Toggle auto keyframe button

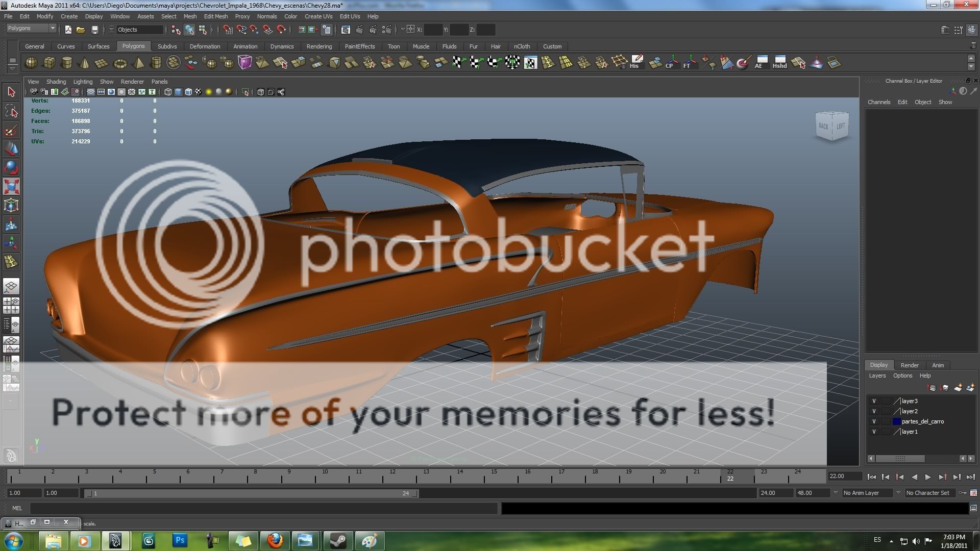point(963,493)
